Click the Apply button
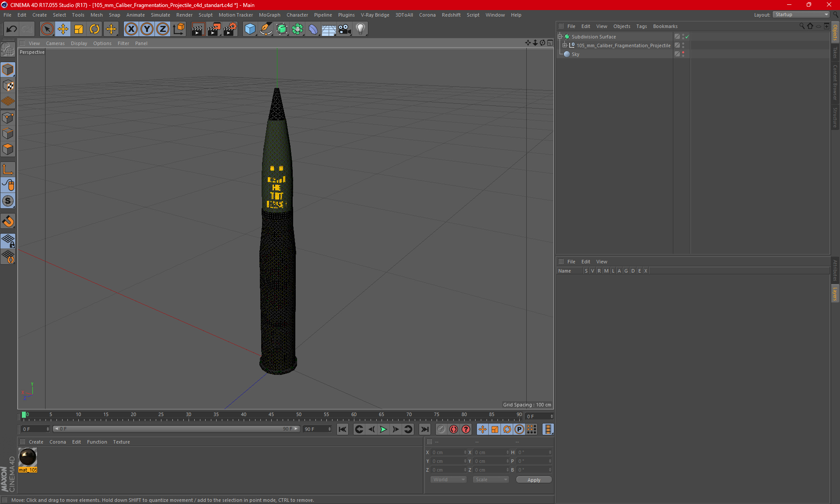Viewport: 840px width, 504px height. point(534,480)
